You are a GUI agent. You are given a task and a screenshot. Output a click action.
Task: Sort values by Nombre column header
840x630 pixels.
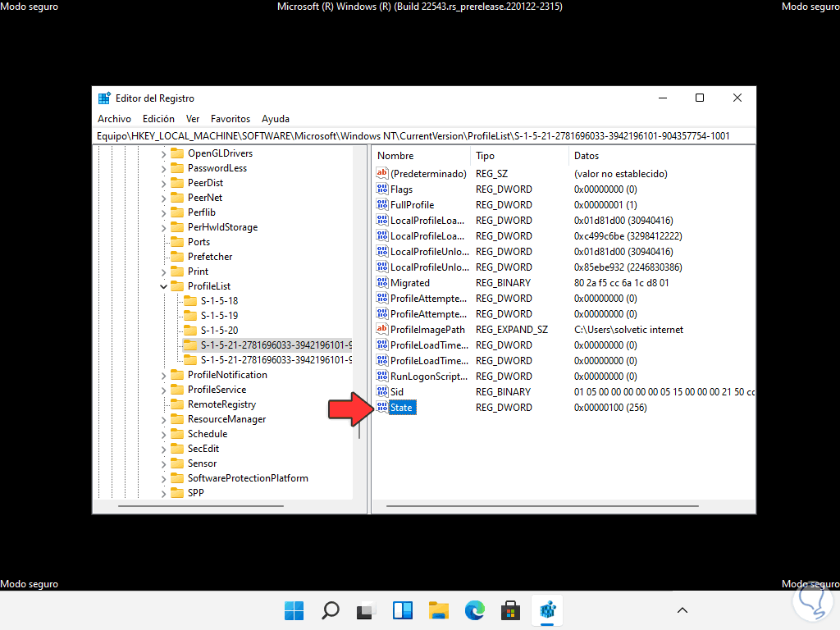[421, 156]
